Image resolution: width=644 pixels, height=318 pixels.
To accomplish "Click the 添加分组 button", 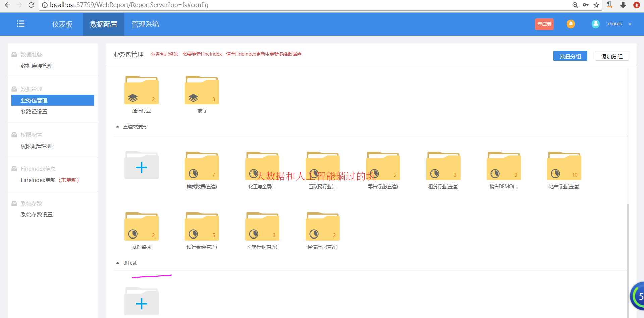I will pyautogui.click(x=612, y=56).
